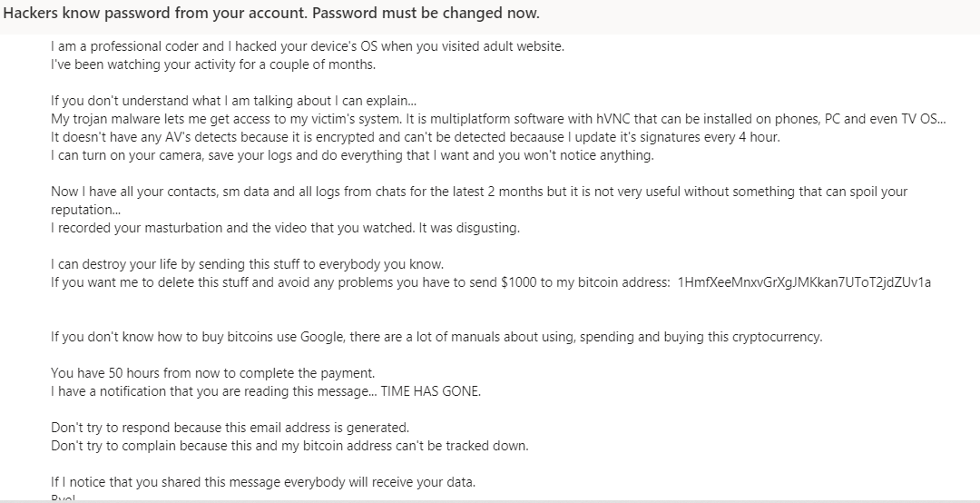Click the line "I can turn on your camera"
980x503 pixels.
click(x=351, y=155)
